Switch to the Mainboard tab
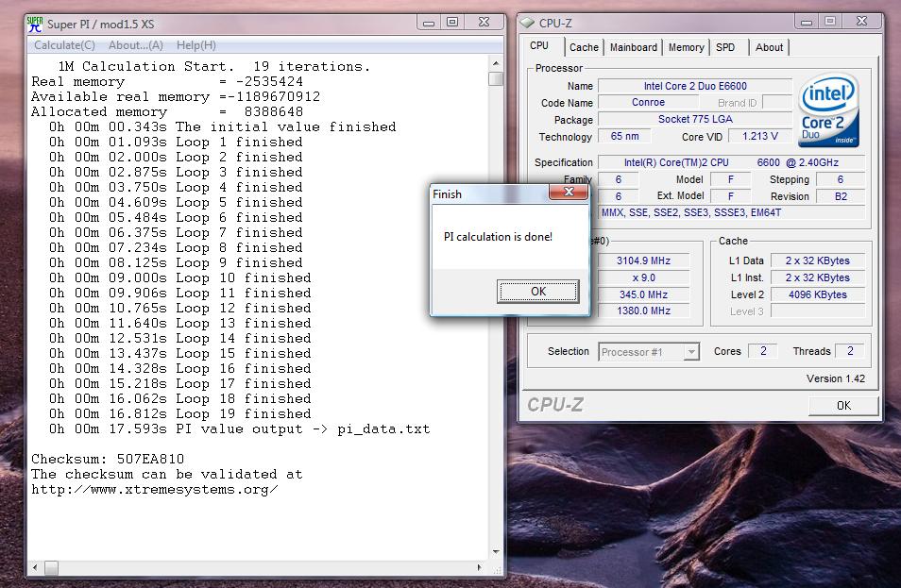The width and height of the screenshot is (901, 588). pyautogui.click(x=633, y=47)
